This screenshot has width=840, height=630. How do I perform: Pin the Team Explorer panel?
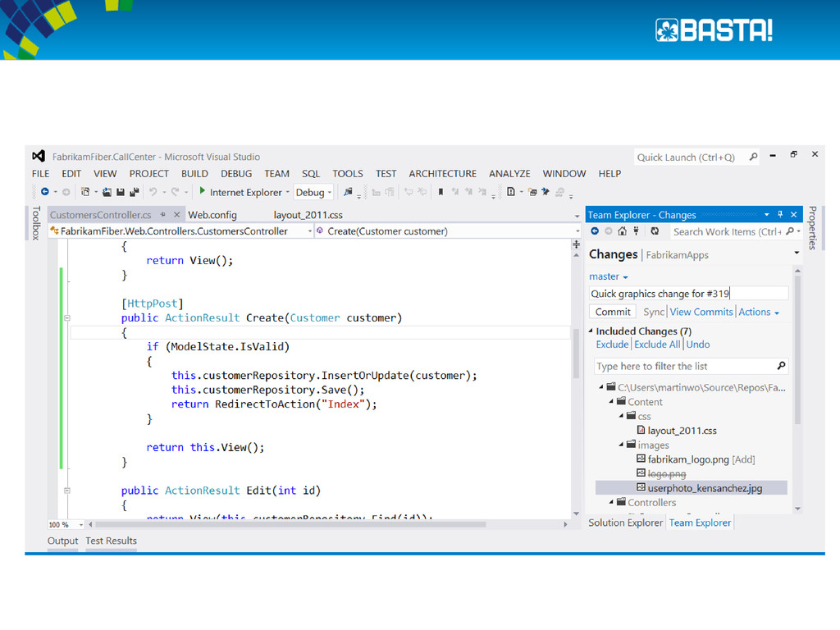click(780, 214)
